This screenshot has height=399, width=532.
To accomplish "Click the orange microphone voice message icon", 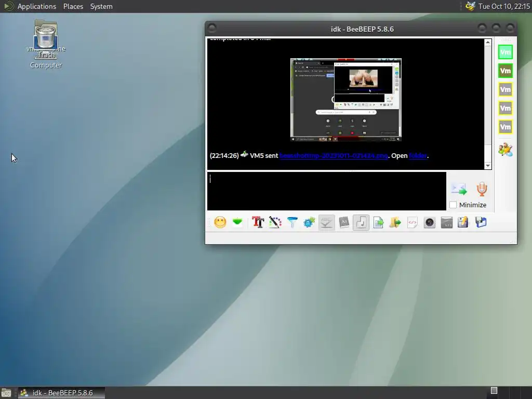I will click(482, 189).
